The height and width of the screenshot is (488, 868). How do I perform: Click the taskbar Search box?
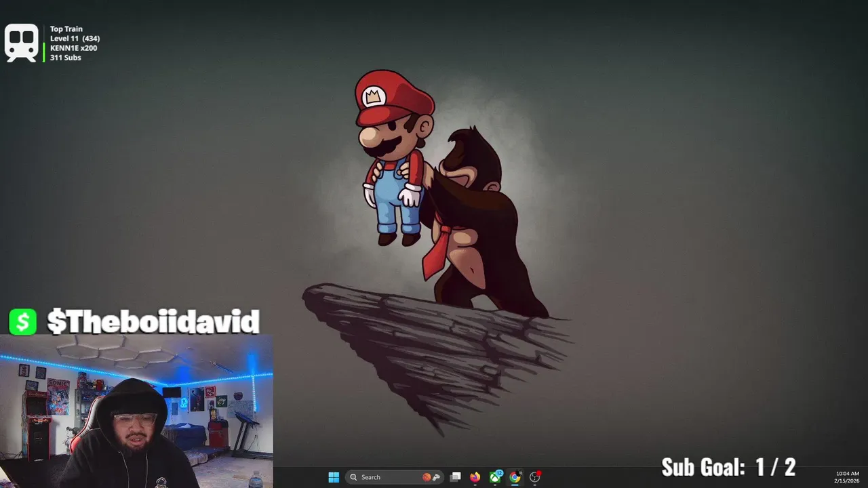click(395, 477)
